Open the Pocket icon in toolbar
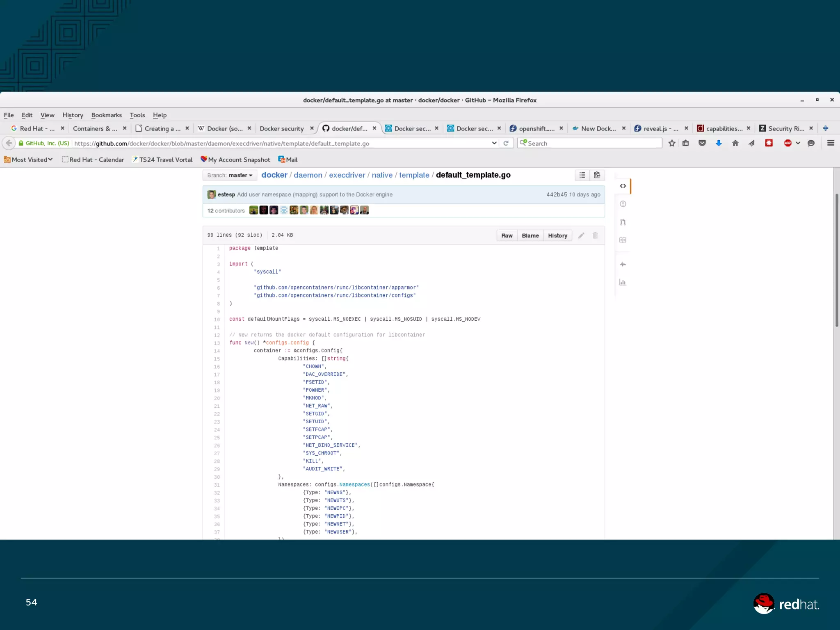The width and height of the screenshot is (840, 630). pos(702,143)
